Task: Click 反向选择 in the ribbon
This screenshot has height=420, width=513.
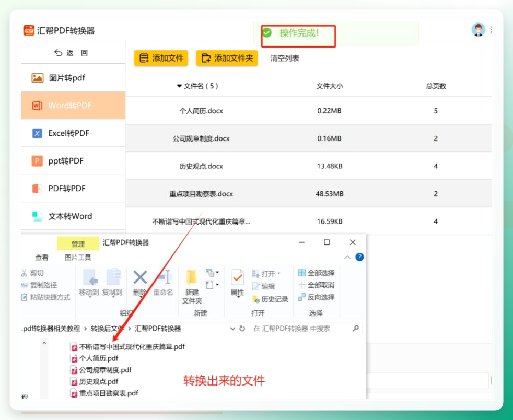Action: pos(316,297)
